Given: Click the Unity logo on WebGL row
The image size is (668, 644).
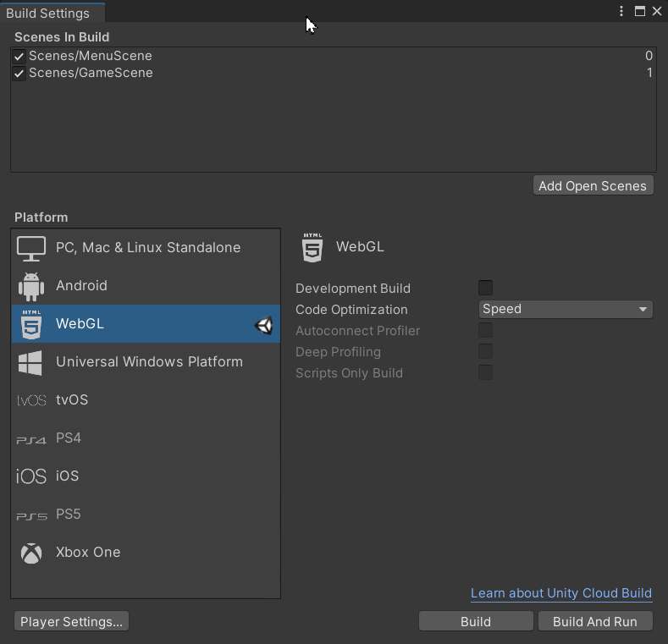Looking at the screenshot, I should (263, 326).
